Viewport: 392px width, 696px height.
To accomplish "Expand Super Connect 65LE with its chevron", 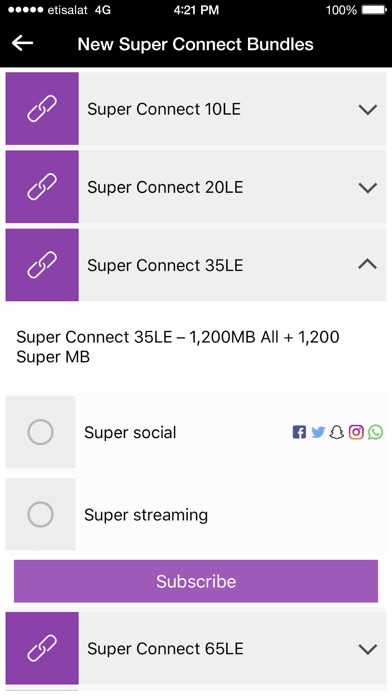I will point(368,649).
